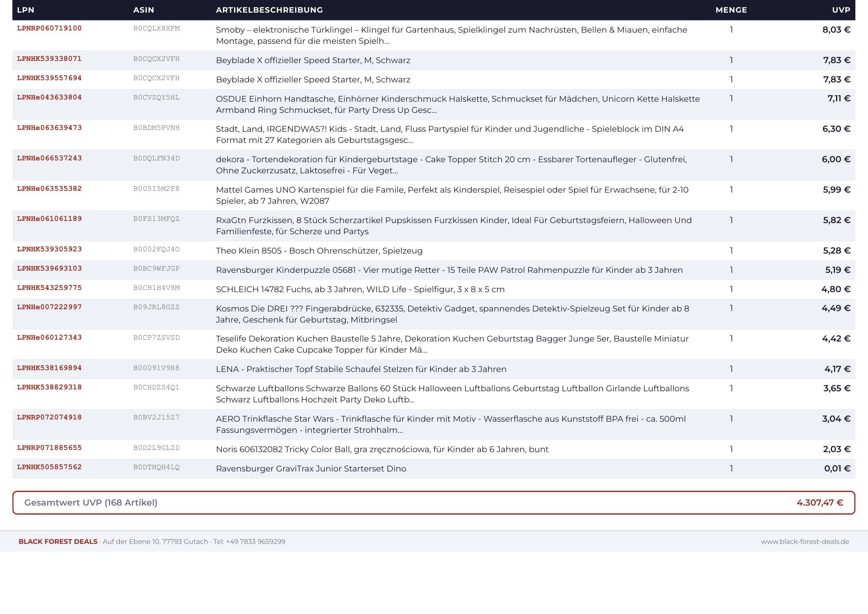Click the price 5,99 €

(836, 190)
